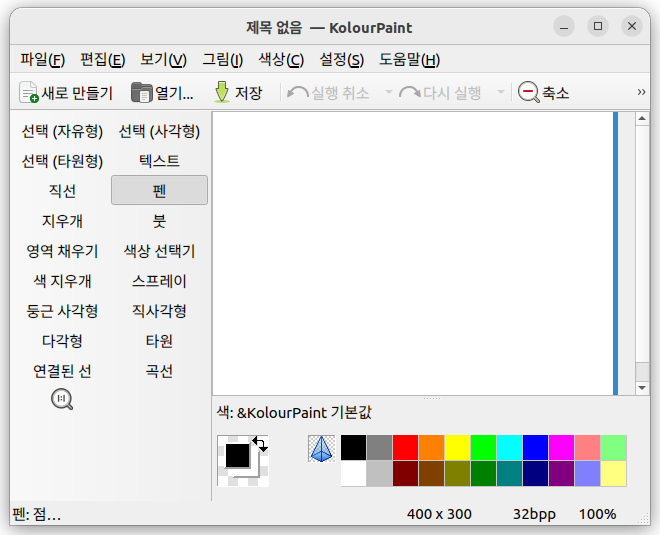The image size is (660, 535).
Task: Pick the orange palette swatch
Action: (431, 447)
